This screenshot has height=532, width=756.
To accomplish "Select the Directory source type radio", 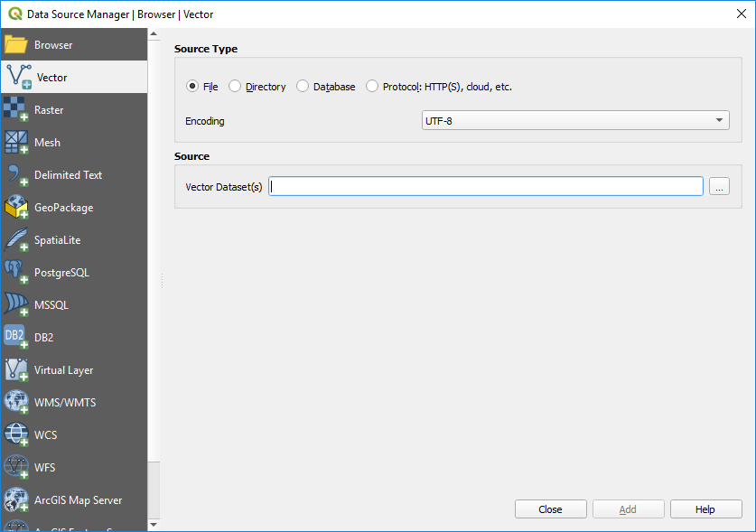I will [234, 86].
